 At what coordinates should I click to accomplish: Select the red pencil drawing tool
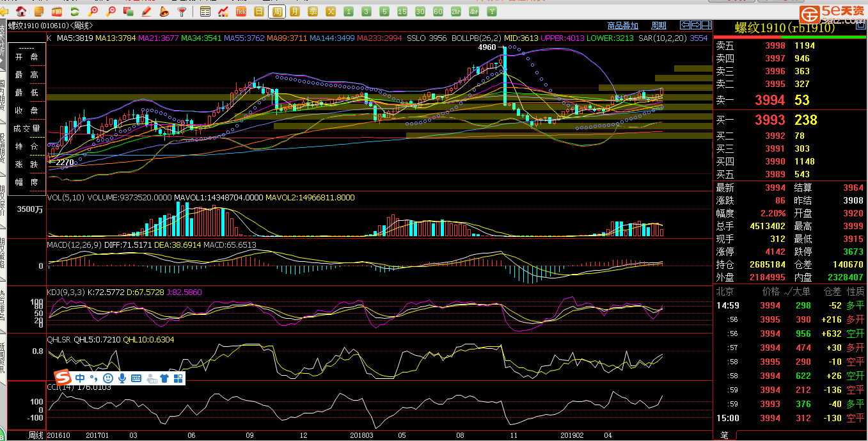146,12
